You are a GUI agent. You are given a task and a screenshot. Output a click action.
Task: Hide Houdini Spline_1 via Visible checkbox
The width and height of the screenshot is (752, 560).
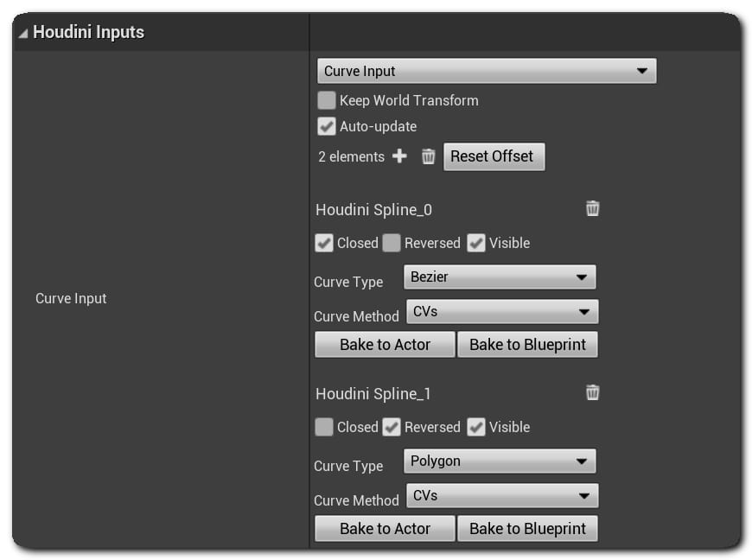(x=476, y=427)
